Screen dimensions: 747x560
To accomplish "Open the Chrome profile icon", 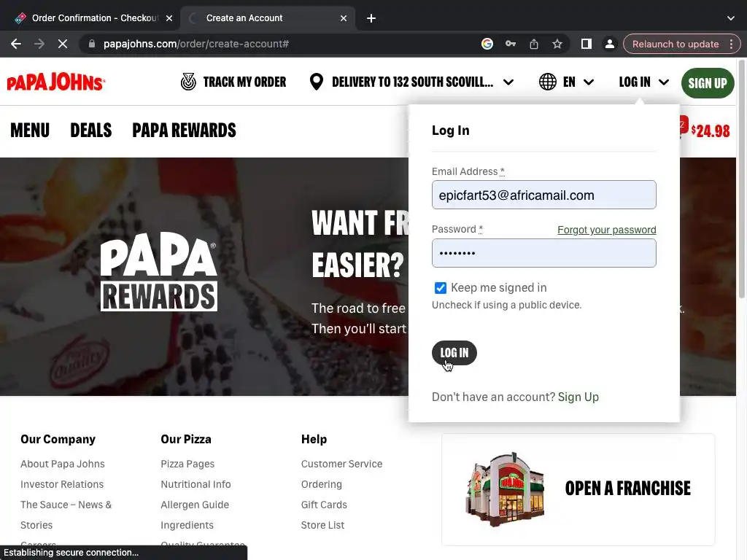I will [609, 44].
